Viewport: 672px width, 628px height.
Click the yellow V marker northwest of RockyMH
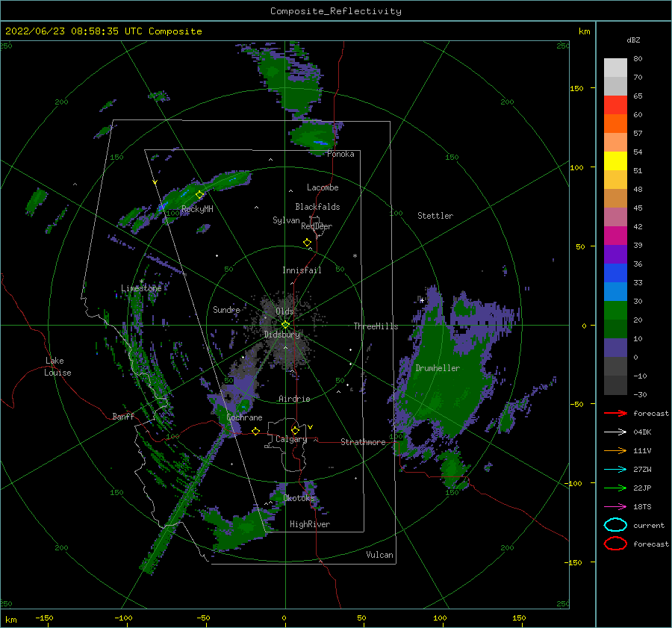(155, 182)
